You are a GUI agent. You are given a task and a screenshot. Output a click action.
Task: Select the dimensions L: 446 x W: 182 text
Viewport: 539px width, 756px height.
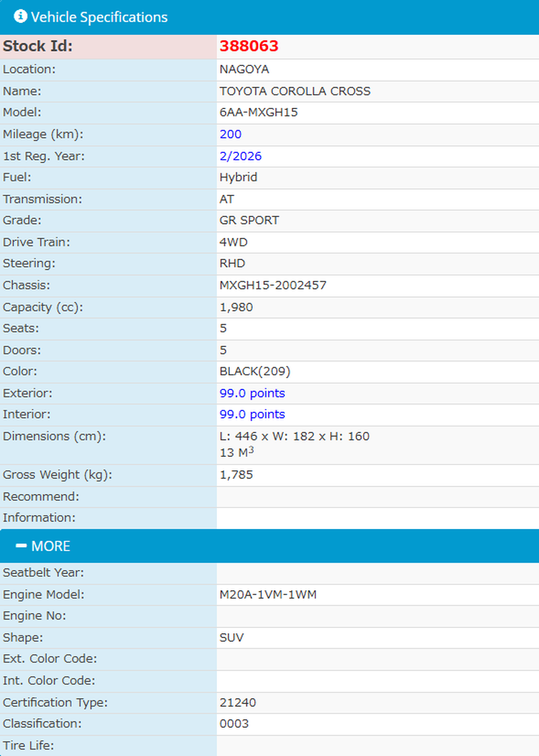coord(267,437)
